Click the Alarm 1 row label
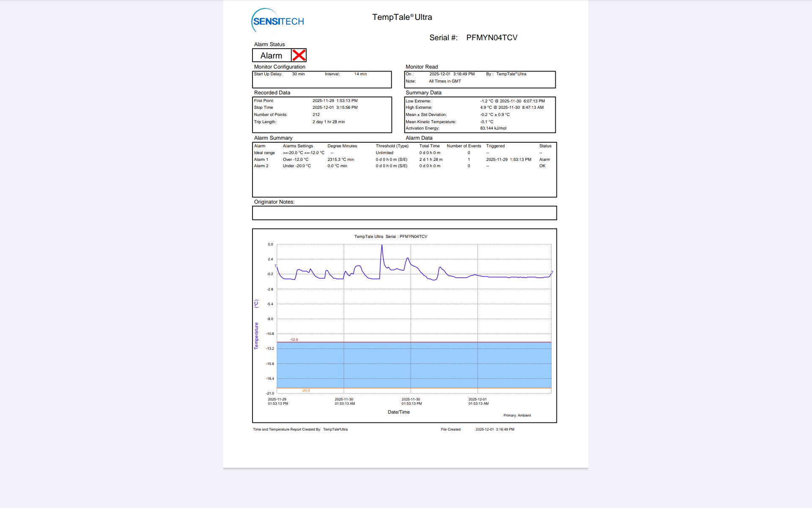Screen dimensions: 812x508 261,160
